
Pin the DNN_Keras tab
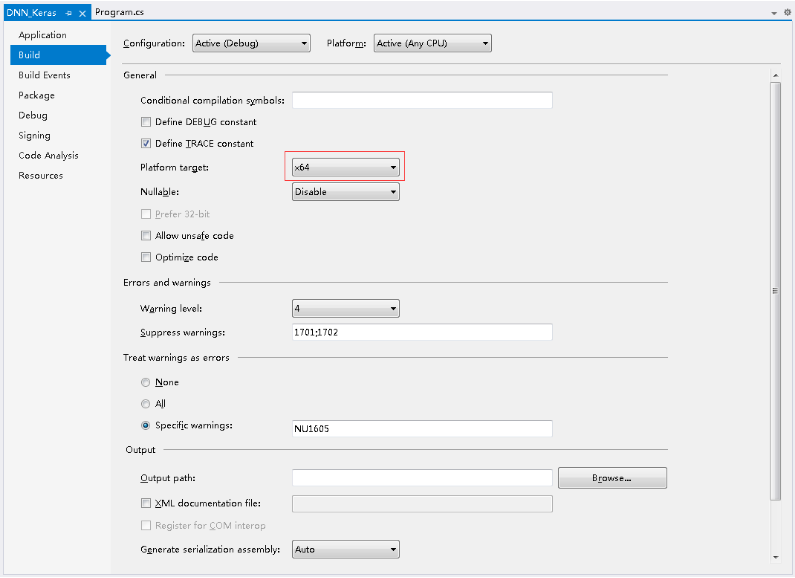click(x=68, y=13)
